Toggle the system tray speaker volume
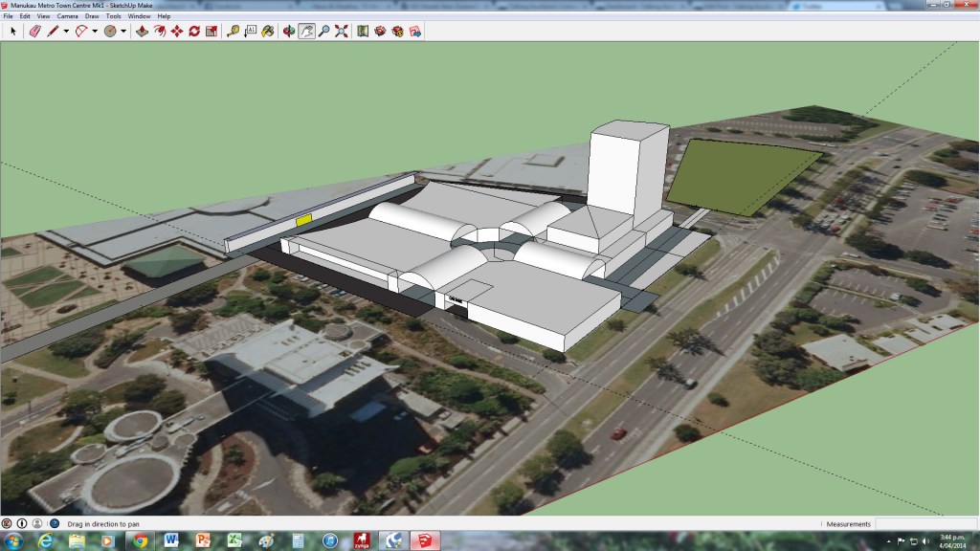The width and height of the screenshot is (980, 551). coord(924,540)
